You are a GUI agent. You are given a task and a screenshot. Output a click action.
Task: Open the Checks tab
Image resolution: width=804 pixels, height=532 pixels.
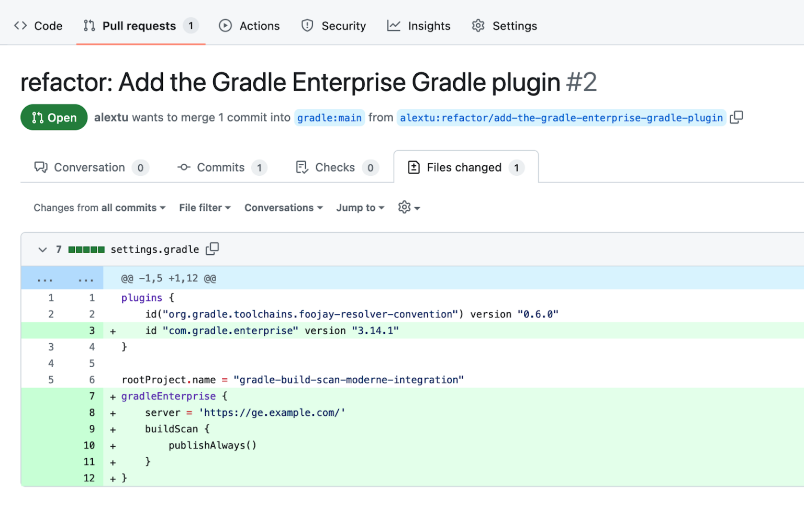pos(335,167)
